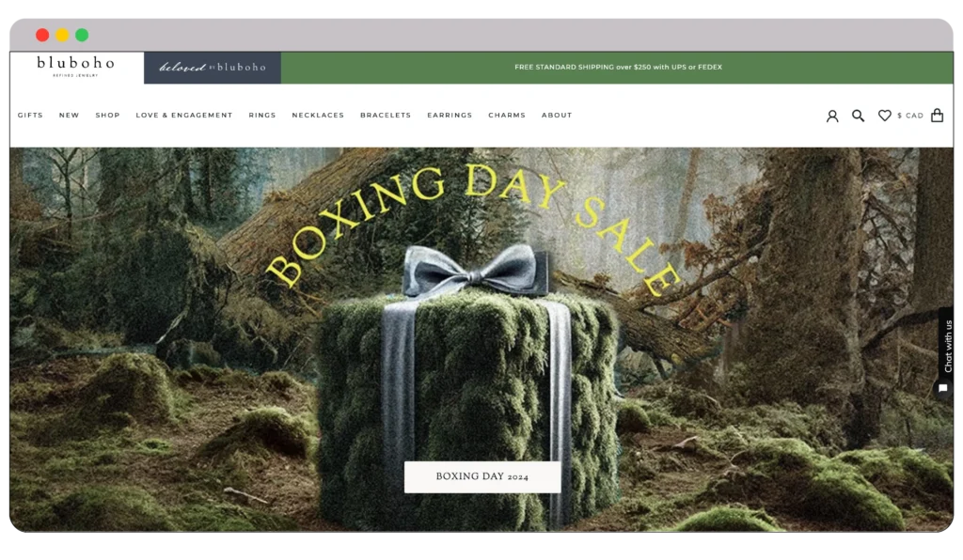Browse the Bracelets category

(x=386, y=116)
